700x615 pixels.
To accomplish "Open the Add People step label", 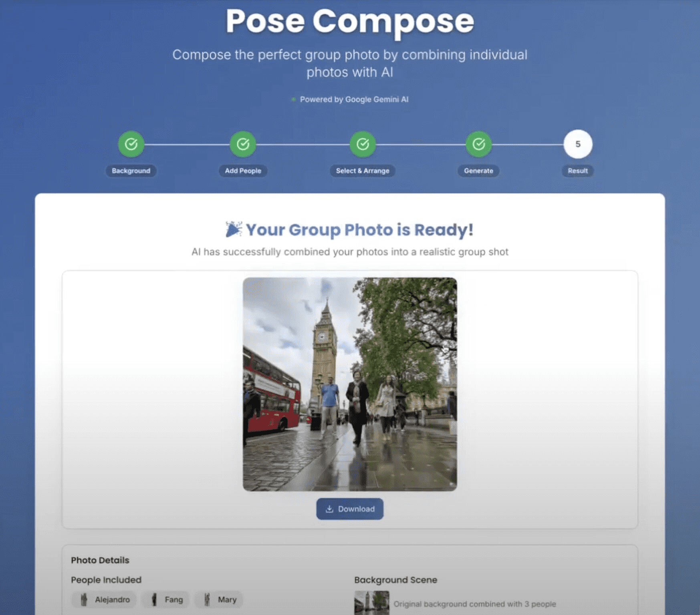I will point(243,171).
